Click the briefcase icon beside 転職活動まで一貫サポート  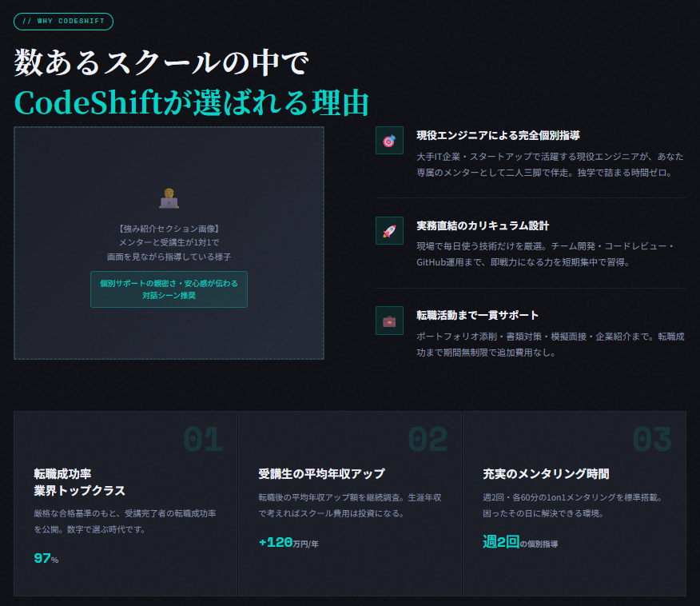click(x=389, y=321)
